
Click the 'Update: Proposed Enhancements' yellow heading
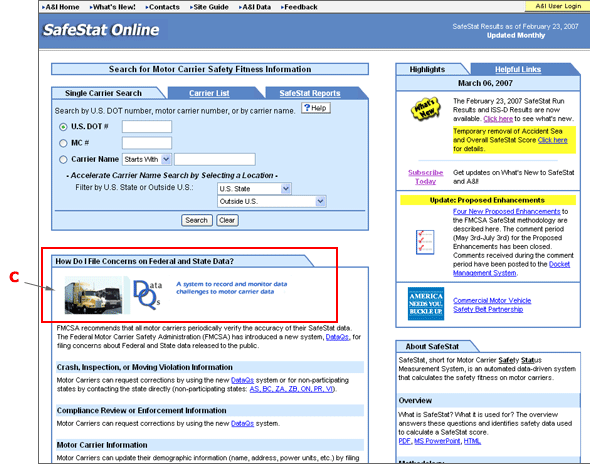[488, 200]
